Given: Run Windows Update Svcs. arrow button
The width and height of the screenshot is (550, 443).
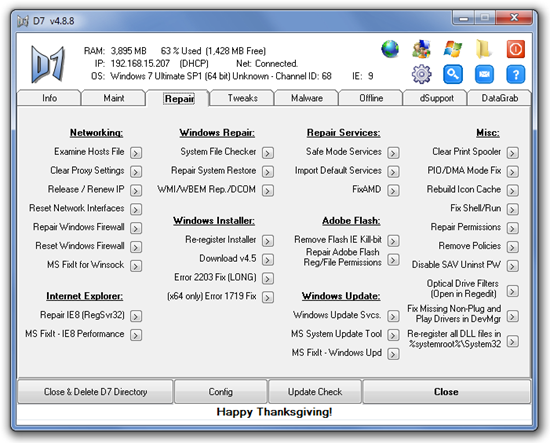Looking at the screenshot, I should coord(393,316).
